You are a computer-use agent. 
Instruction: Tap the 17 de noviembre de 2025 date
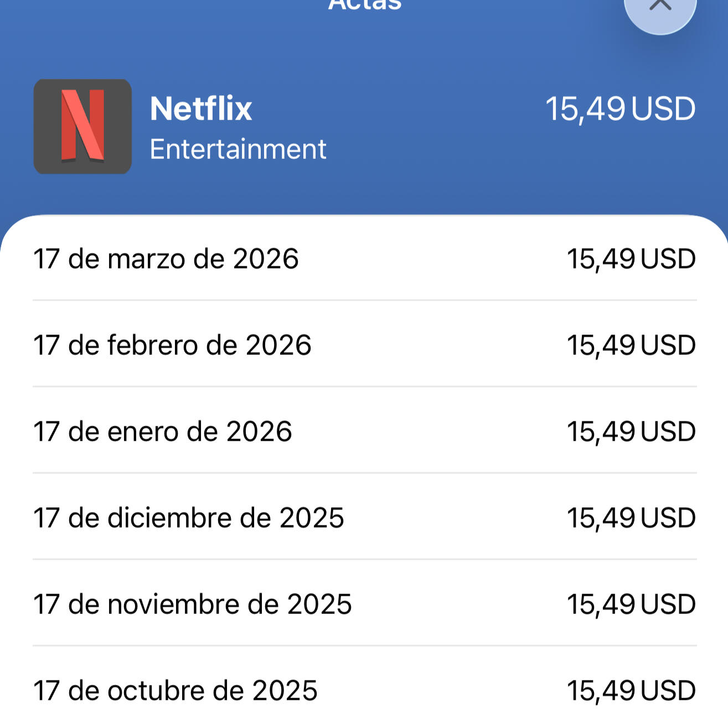pyautogui.click(x=192, y=604)
